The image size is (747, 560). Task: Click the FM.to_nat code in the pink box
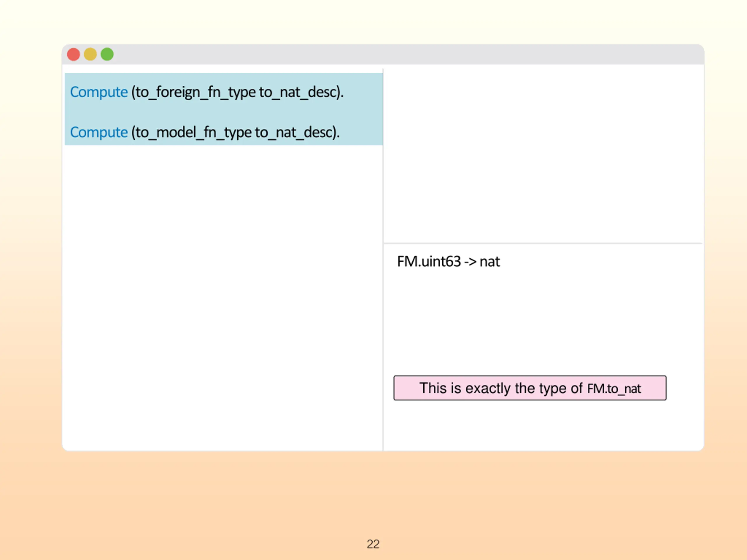tap(614, 389)
